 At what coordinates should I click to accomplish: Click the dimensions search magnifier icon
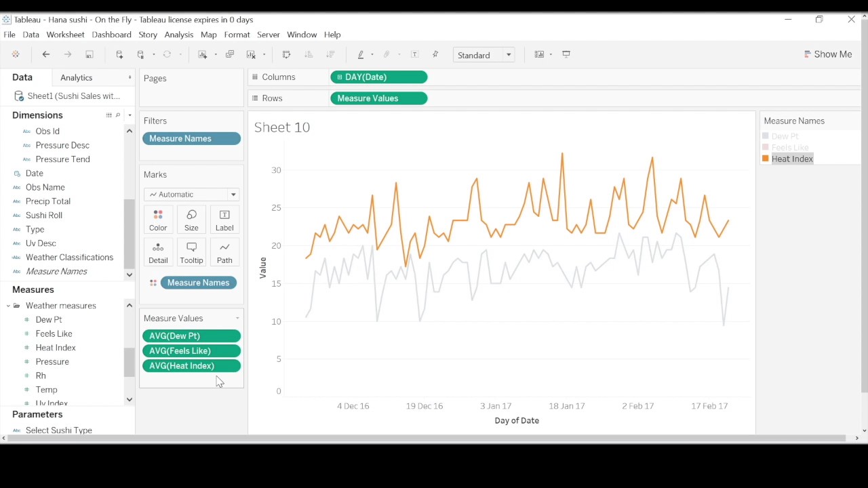[x=118, y=115]
